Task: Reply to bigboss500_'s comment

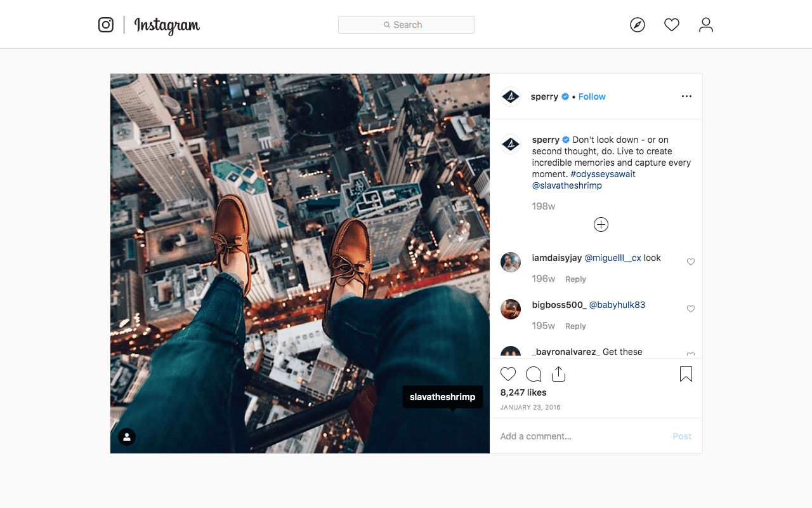Action: (576, 326)
